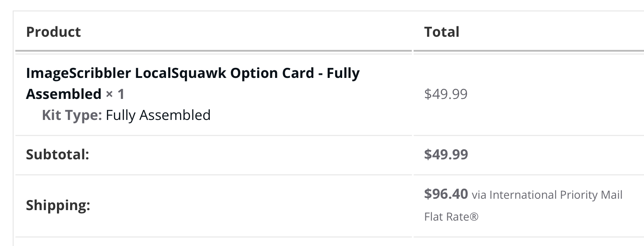Click the word ImageScribbler in product title

[x=78, y=73]
